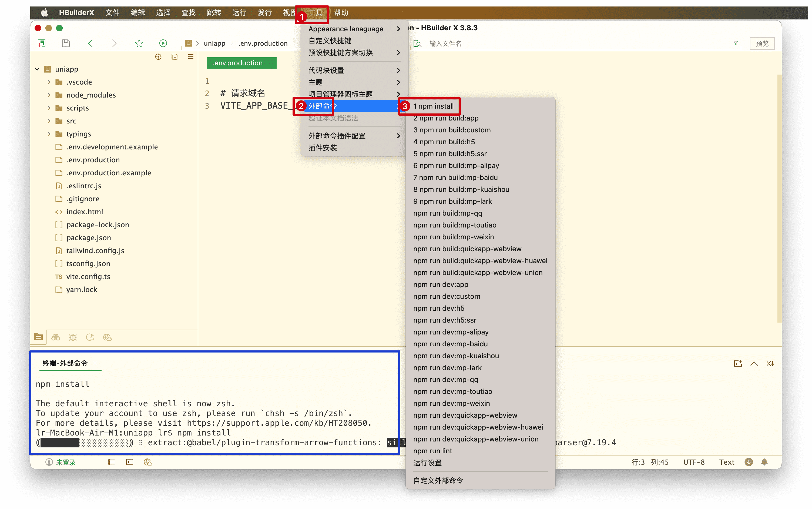Viewport: 812px width, 509px height.
Task: Click the browser globe icon in status bar
Action: click(x=148, y=462)
